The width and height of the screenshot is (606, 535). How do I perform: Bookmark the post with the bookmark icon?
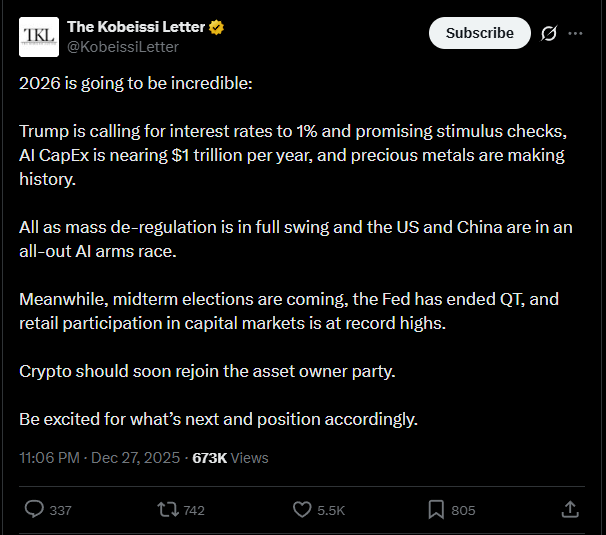point(436,509)
